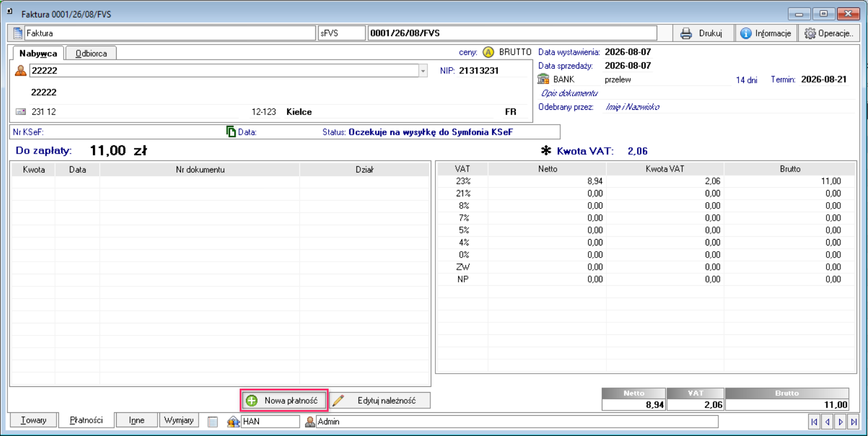This screenshot has width=868, height=436.
Task: Go to the next document record
Action: (841, 422)
